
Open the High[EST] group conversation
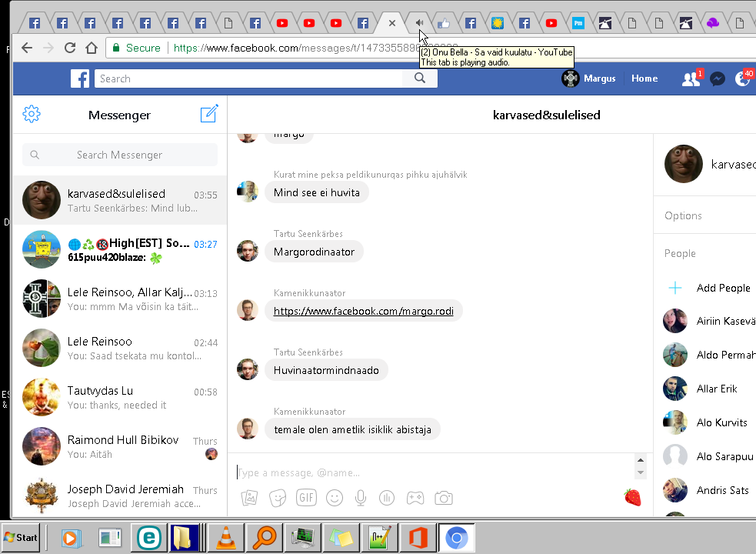[x=119, y=249]
